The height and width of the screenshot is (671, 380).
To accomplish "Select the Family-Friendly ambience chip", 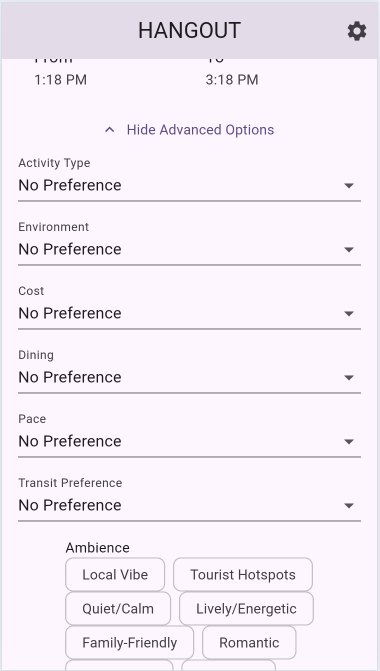I will coord(130,642).
